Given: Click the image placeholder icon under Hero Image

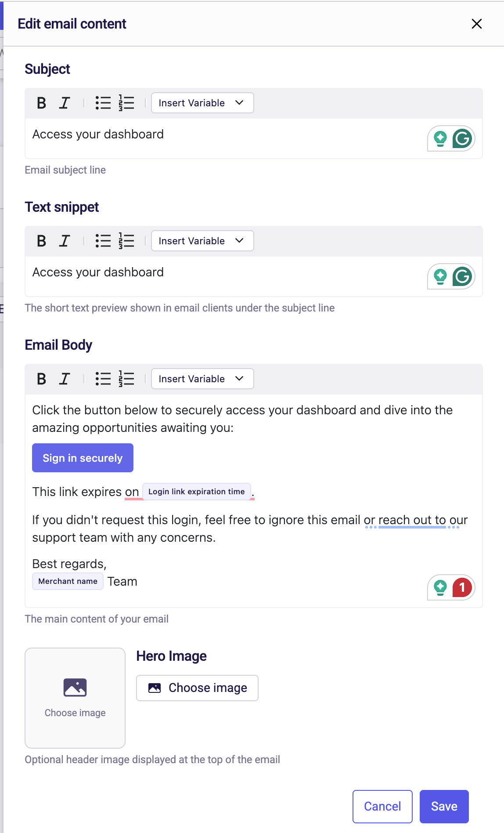Looking at the screenshot, I should (x=75, y=688).
